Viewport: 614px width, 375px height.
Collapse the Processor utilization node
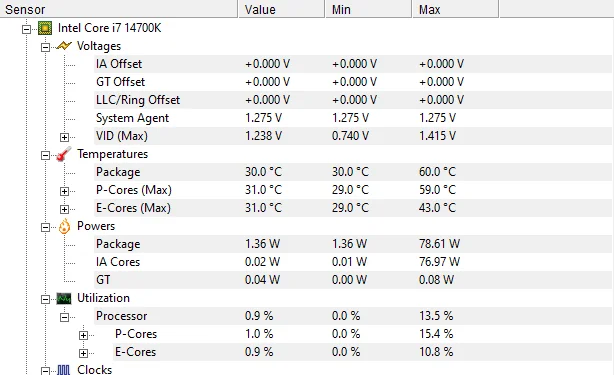point(65,317)
